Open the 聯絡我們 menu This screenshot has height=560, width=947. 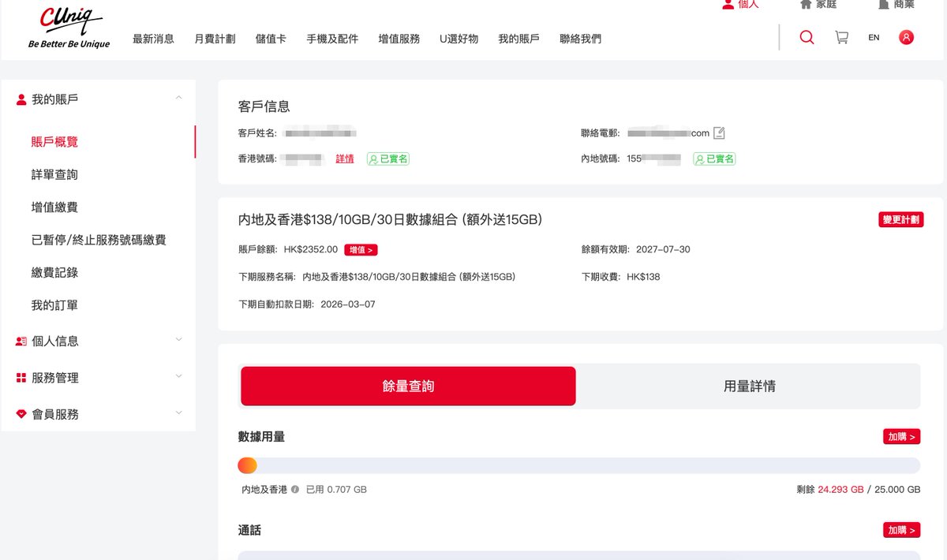(x=580, y=39)
